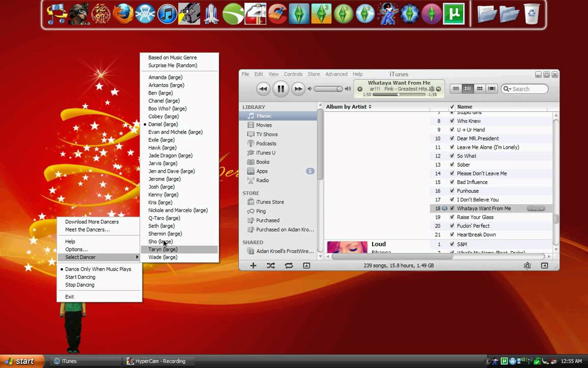Launch CCleaner from the desktop dock
Screen dimensions: 588x368
pyautogui.click(x=278, y=14)
